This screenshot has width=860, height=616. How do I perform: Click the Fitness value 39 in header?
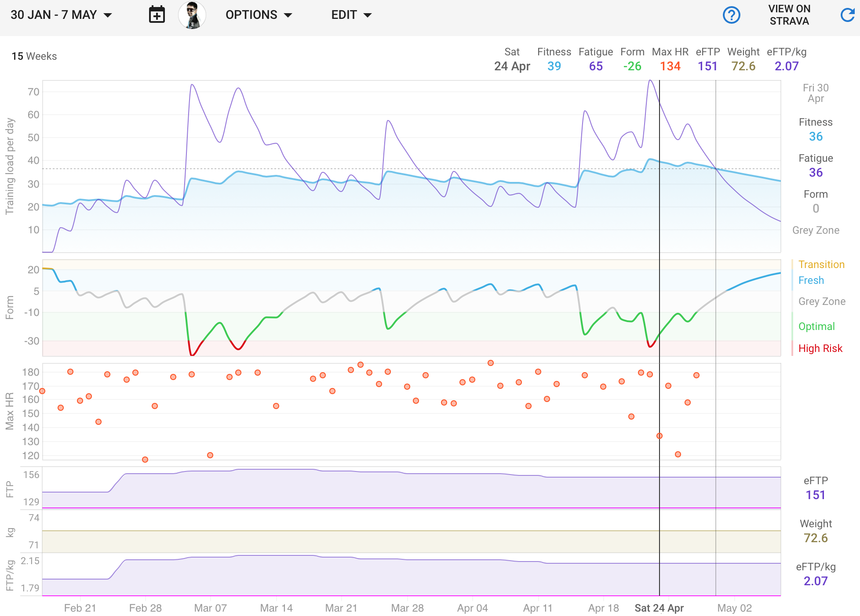554,66
